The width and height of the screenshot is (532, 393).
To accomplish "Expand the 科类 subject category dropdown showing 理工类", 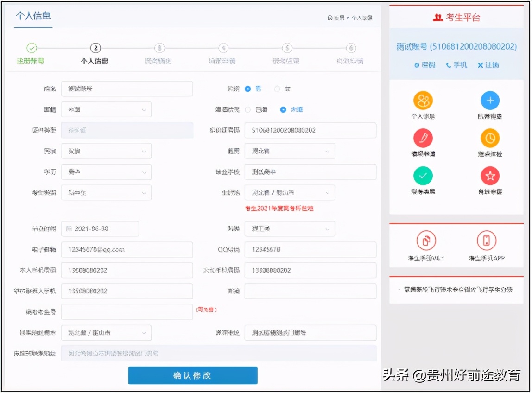I will click(x=289, y=228).
